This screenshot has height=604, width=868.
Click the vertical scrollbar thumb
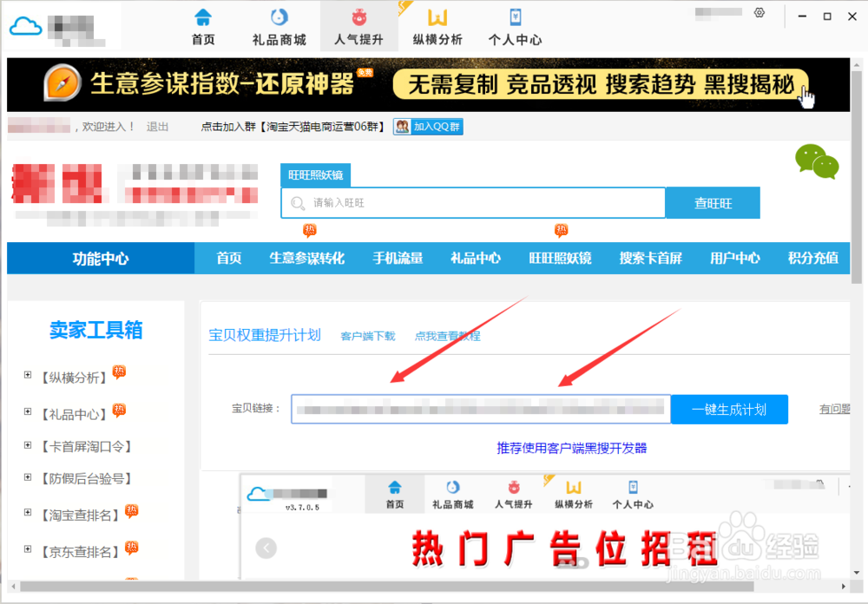click(x=857, y=176)
